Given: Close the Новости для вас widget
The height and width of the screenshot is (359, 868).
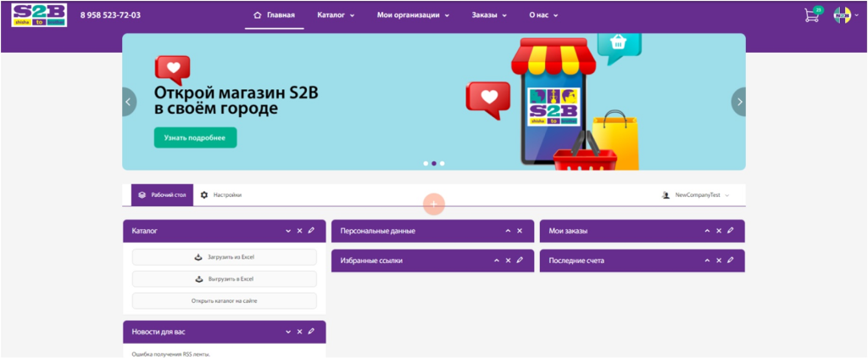Looking at the screenshot, I should click(x=299, y=332).
